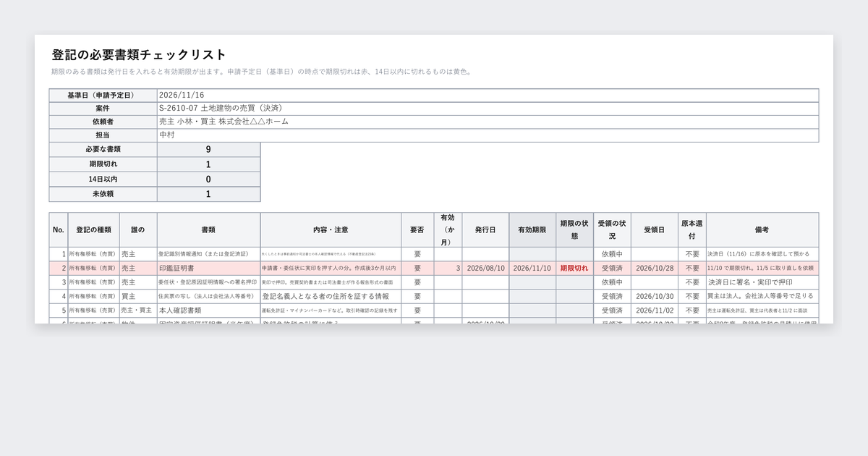Click expiry date 2026/11/10 in row 2

coord(532,268)
